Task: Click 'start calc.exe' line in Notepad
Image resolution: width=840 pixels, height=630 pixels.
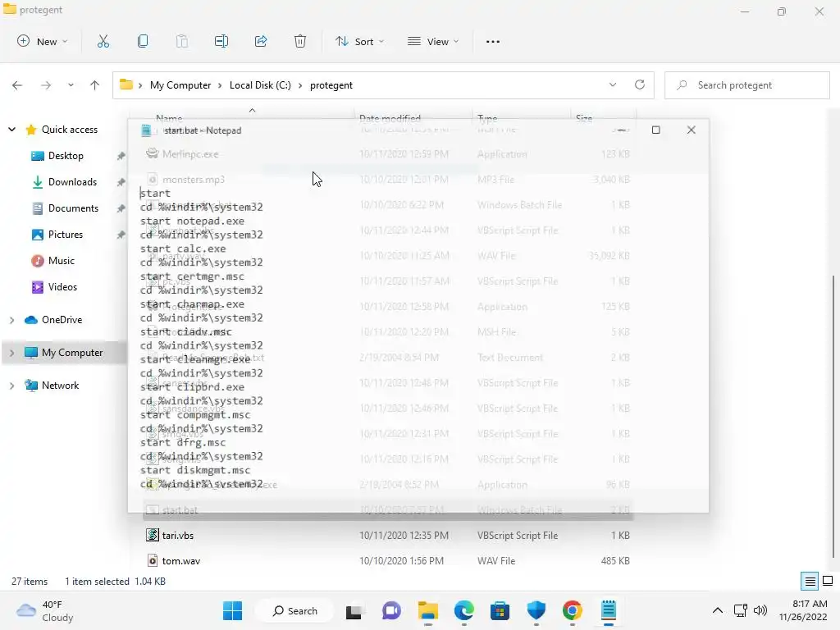Action: click(183, 249)
